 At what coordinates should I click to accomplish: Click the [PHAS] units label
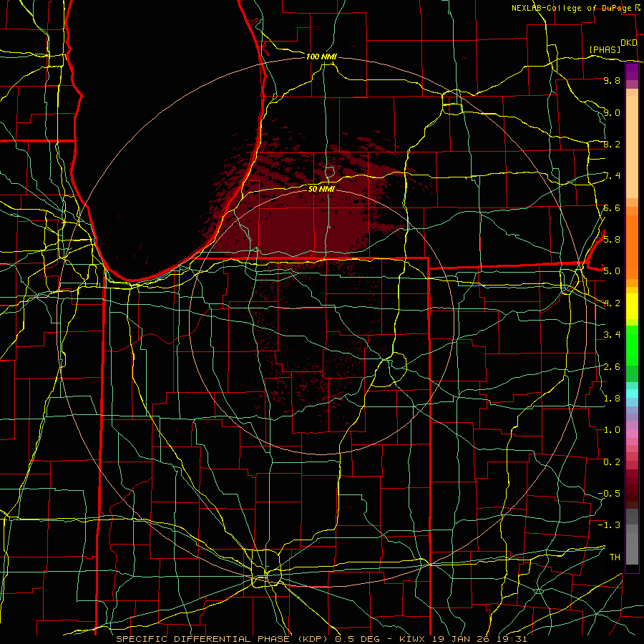pyautogui.click(x=605, y=49)
